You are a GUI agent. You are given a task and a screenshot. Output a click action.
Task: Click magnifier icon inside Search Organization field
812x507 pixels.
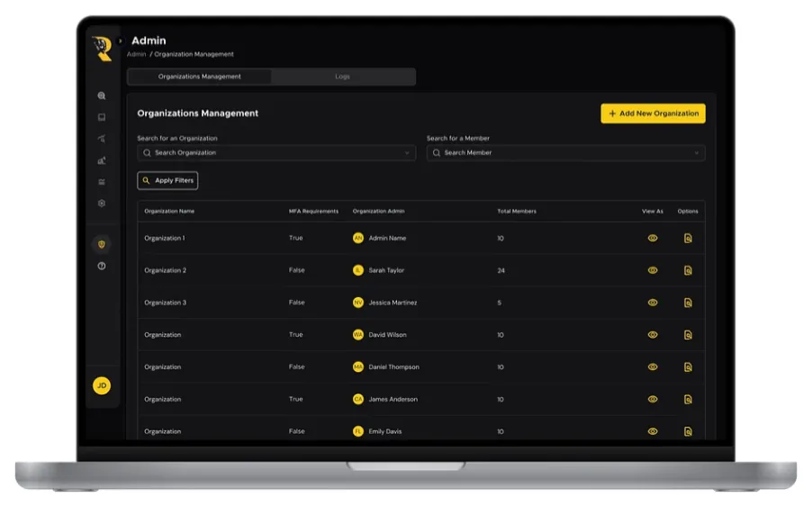pos(147,153)
